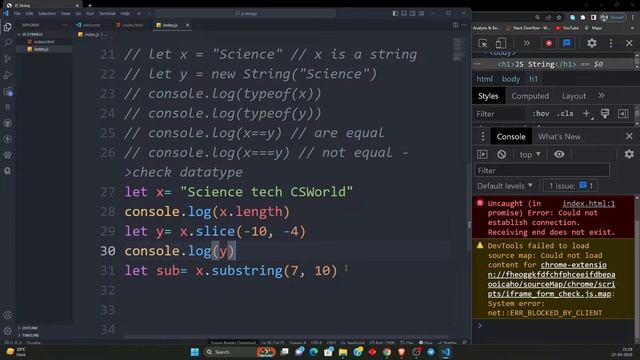
Task: Open the Console settings gear
Action: pyautogui.click(x=629, y=154)
